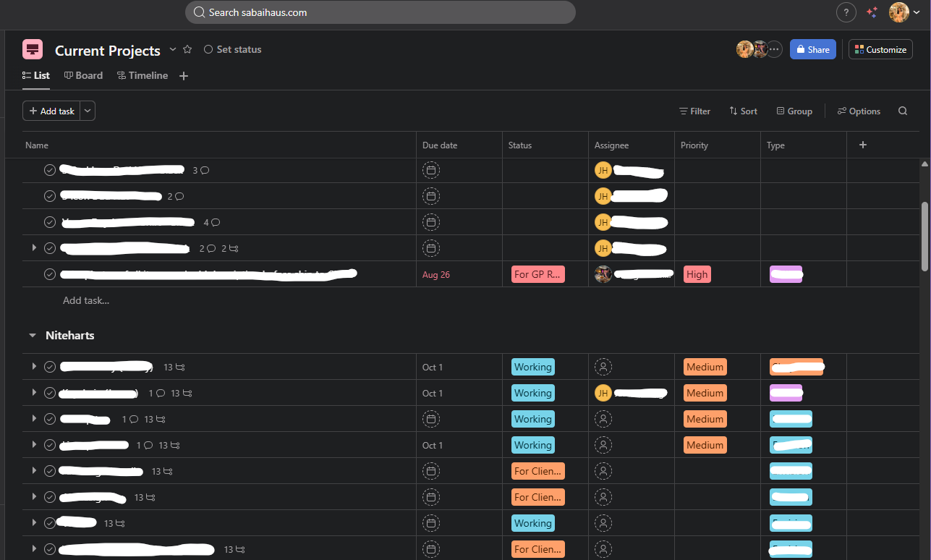Screen dimensions: 931x560
Task: Click the search magnifier icon in toolbar
Action: [x=902, y=111]
